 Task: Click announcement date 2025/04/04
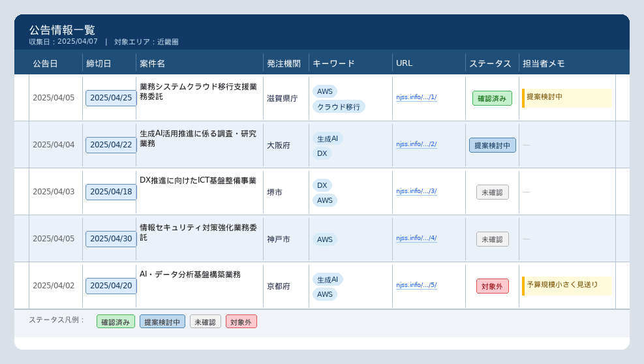pos(54,145)
